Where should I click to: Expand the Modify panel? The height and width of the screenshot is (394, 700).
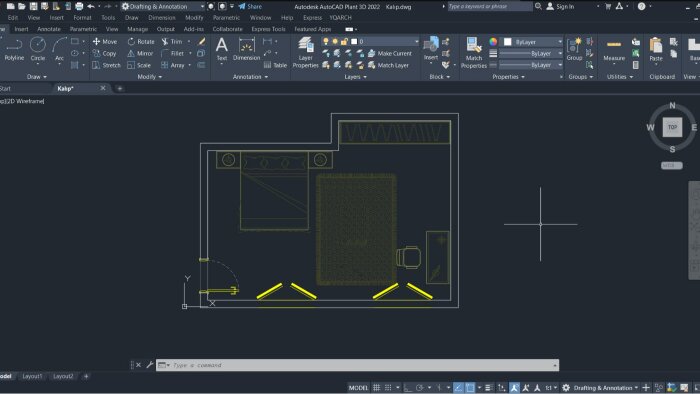(150, 77)
